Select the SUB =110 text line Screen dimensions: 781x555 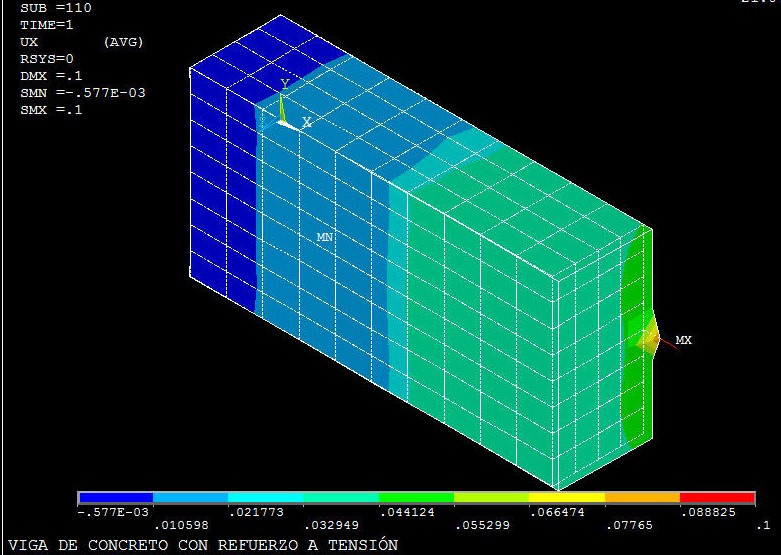click(55, 8)
